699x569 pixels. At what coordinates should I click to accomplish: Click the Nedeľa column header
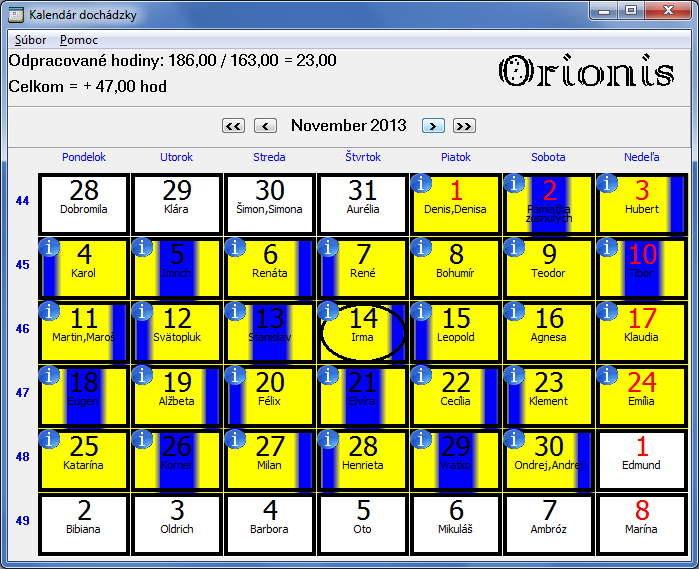641,157
